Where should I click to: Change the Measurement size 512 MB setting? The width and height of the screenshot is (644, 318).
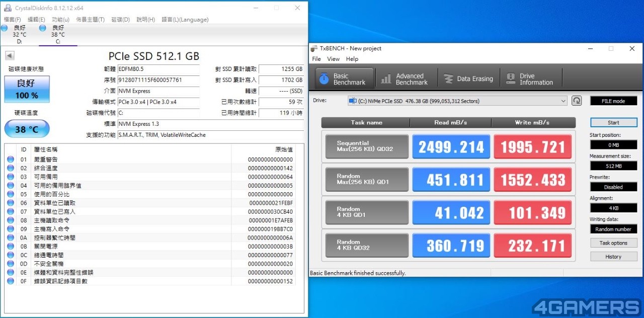614,166
